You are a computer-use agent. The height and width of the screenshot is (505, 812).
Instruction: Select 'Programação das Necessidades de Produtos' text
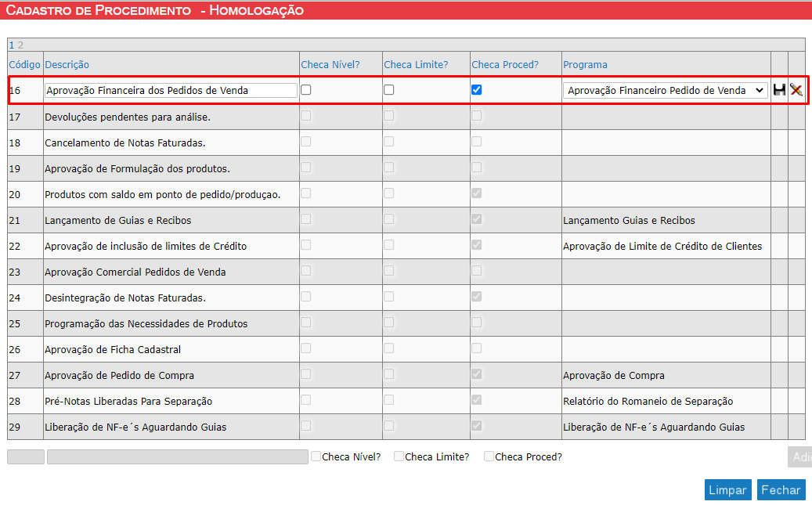[x=146, y=323]
